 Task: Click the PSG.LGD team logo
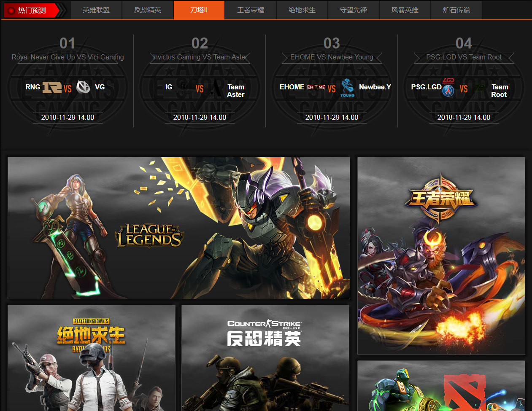point(448,87)
